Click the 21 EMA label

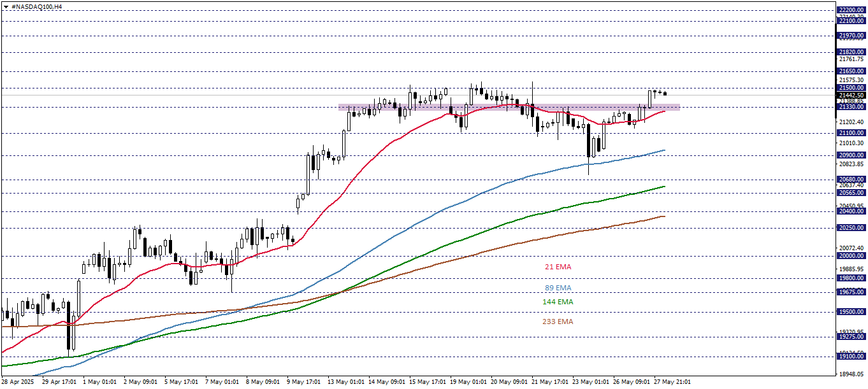click(x=558, y=267)
